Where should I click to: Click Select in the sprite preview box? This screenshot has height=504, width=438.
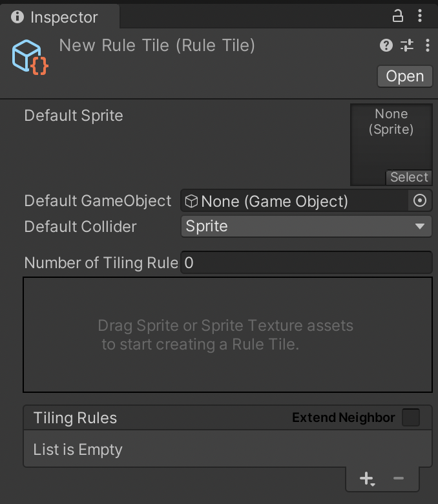409,177
